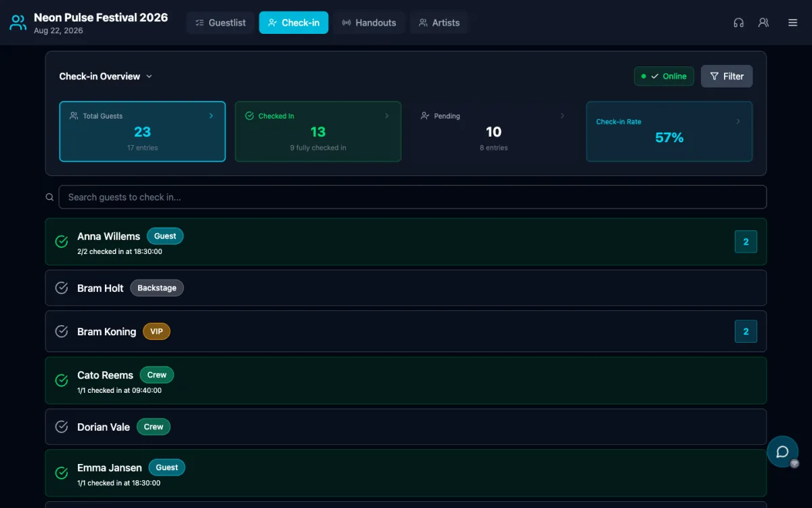Click the Online status button
This screenshot has height=508, width=812.
coord(664,77)
